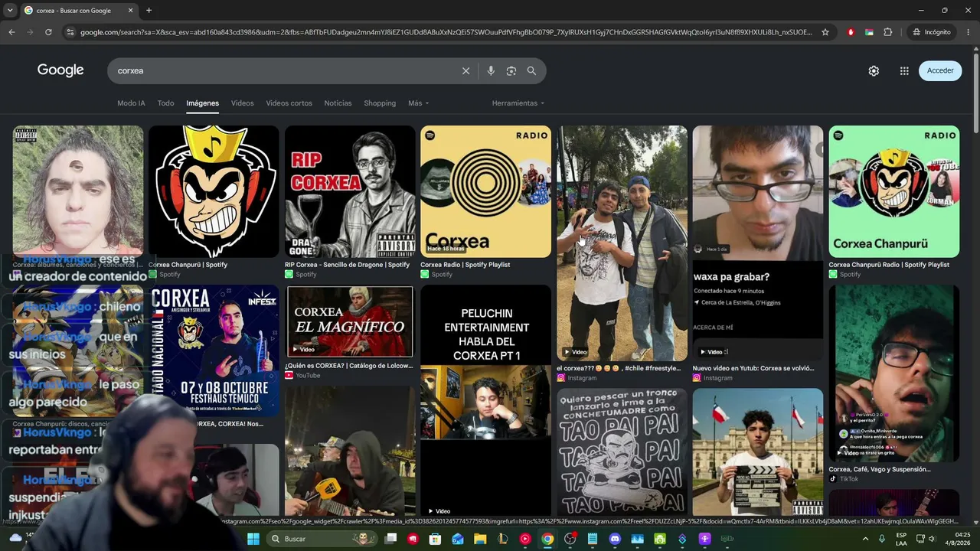Switch to the Todo results tab

(165, 103)
